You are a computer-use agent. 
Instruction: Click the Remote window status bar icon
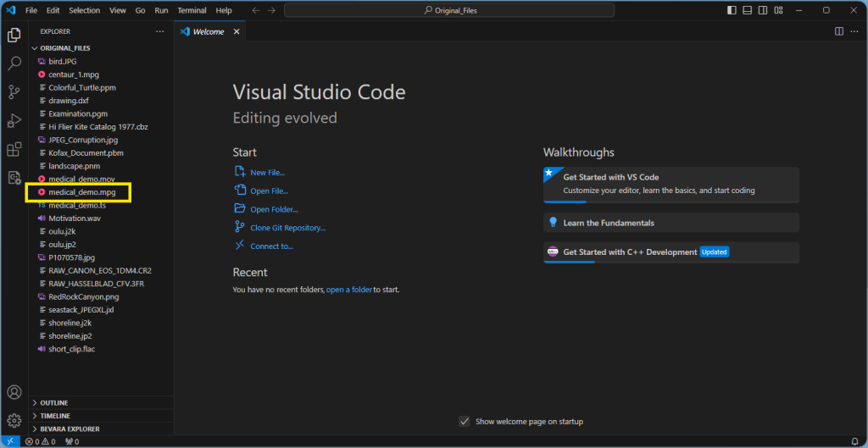click(x=9, y=441)
